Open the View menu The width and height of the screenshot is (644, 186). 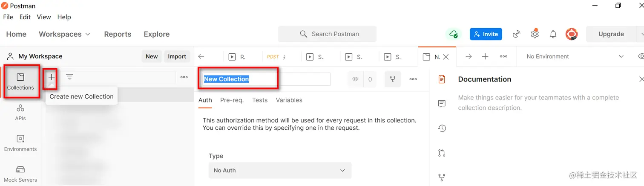[x=44, y=17]
